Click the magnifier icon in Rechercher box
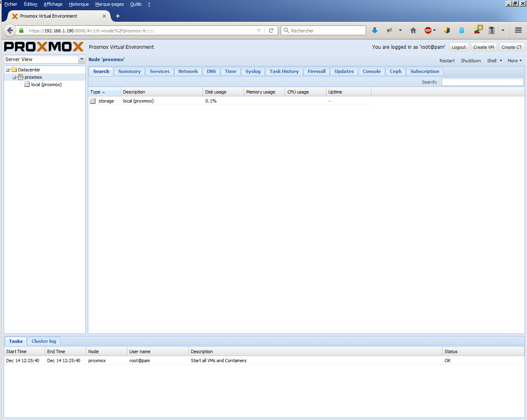 tap(286, 30)
